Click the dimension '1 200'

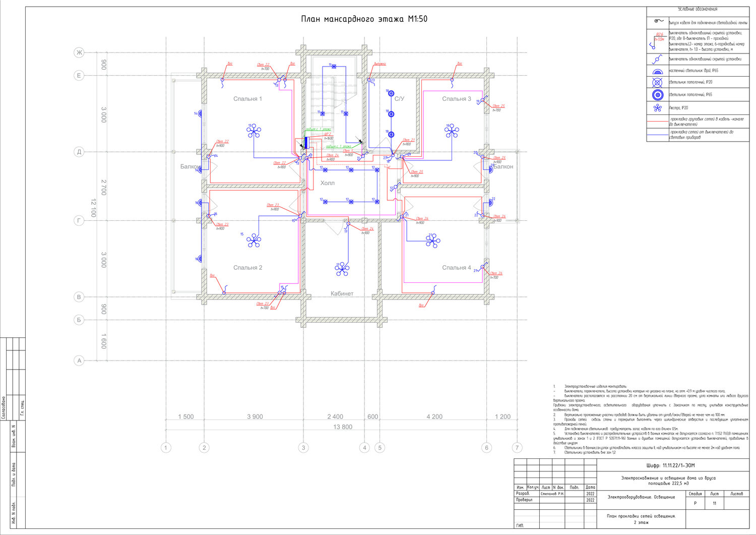[502, 417]
